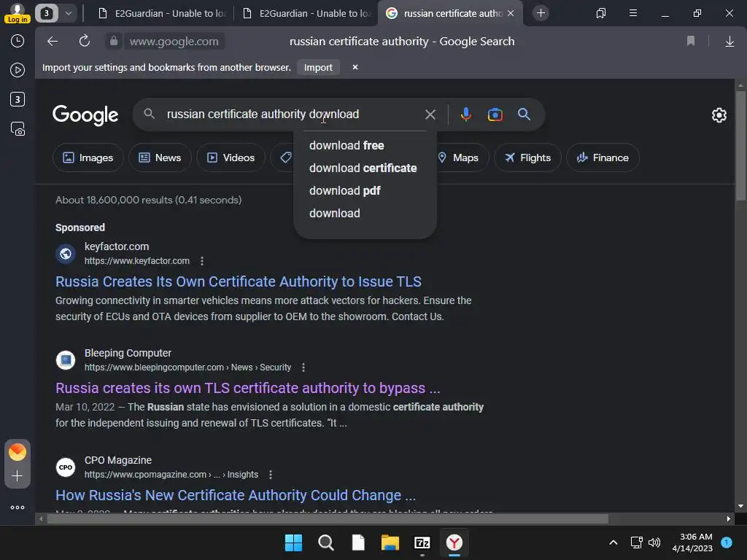Image resolution: width=747 pixels, height=560 pixels.
Task: Filter results by Images
Action: point(88,157)
